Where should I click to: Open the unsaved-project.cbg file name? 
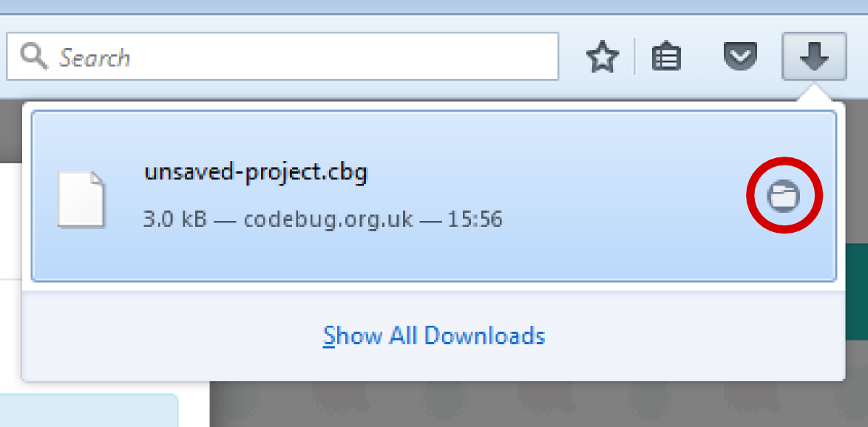(x=256, y=173)
